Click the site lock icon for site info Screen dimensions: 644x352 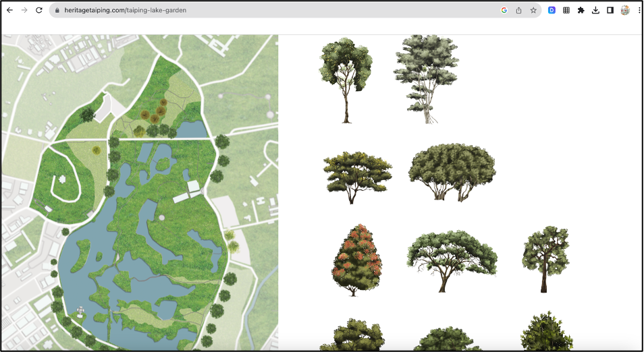coord(57,11)
